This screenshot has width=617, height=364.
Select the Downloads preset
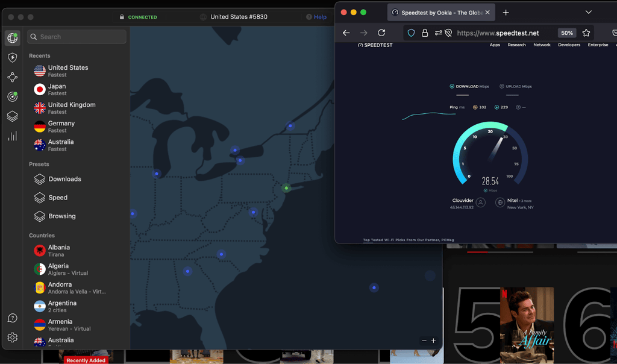[77, 179]
